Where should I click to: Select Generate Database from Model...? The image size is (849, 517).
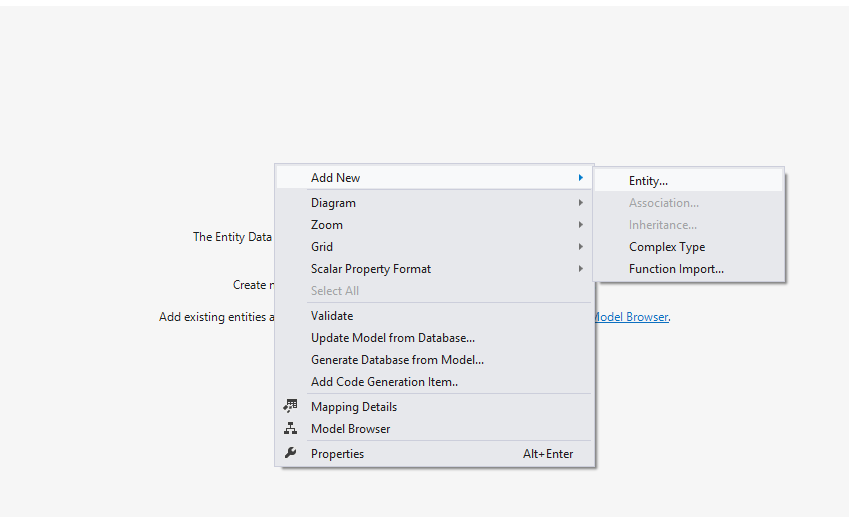click(x=434, y=359)
